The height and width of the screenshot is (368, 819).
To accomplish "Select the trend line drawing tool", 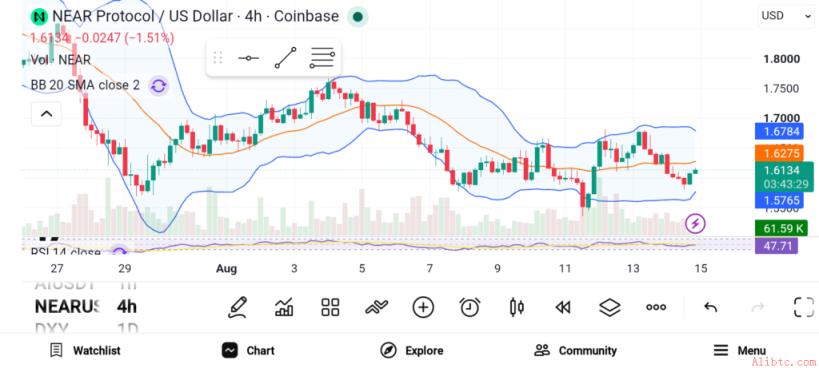I will [286, 58].
